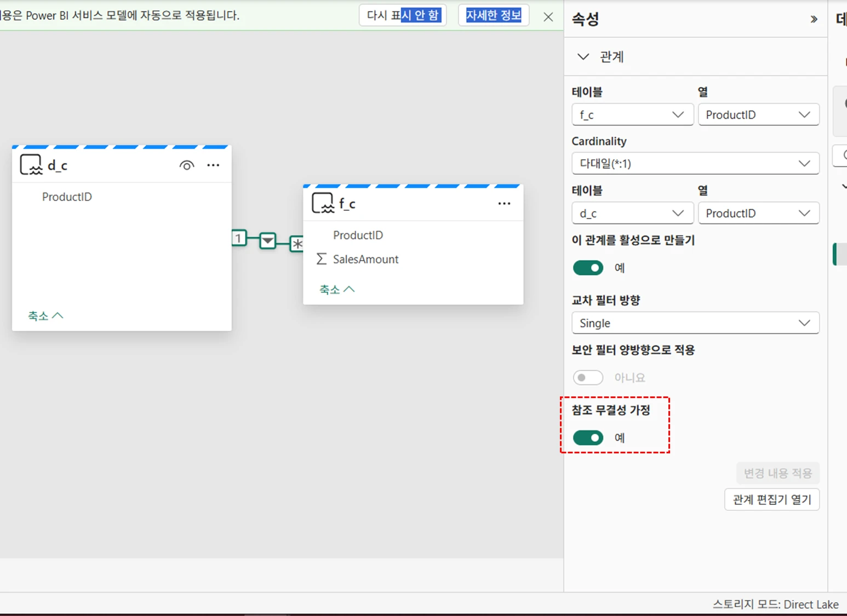Select the SalesAmount field in f_c

365,260
